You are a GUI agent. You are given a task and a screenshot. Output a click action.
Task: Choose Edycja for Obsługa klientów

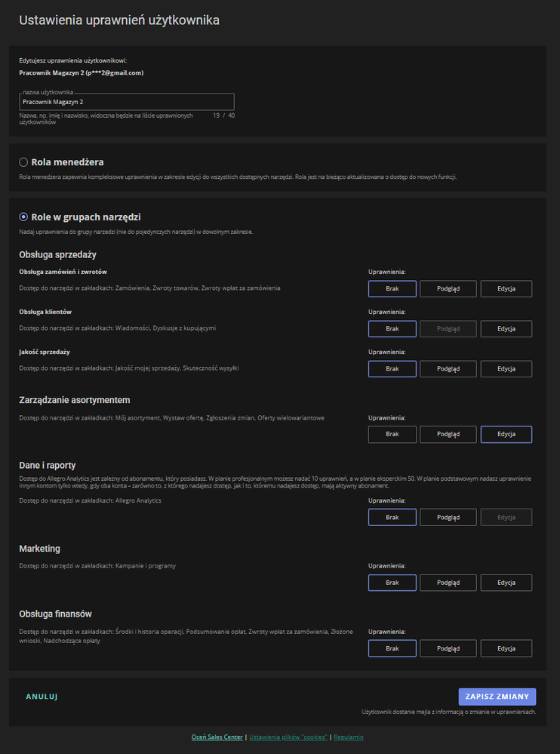(506, 329)
